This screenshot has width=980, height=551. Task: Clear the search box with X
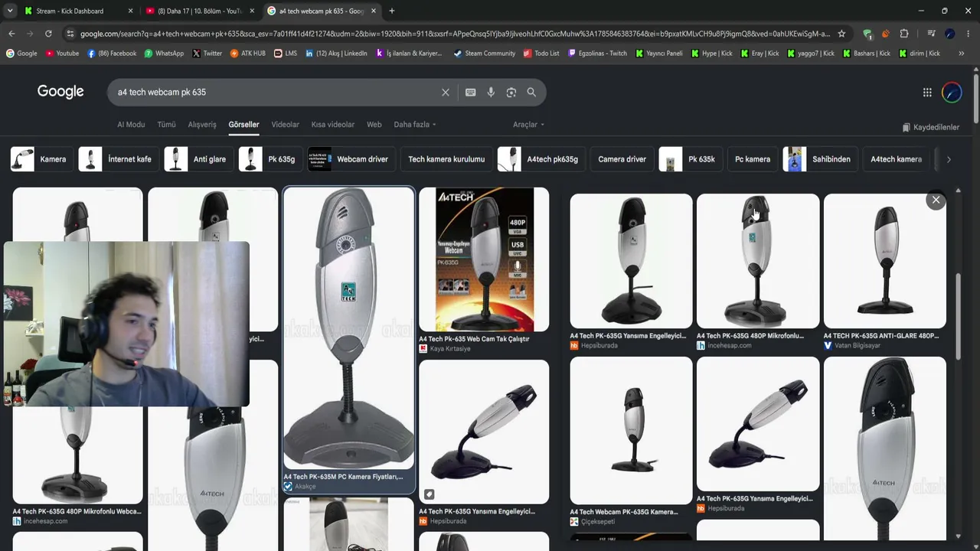tap(446, 93)
